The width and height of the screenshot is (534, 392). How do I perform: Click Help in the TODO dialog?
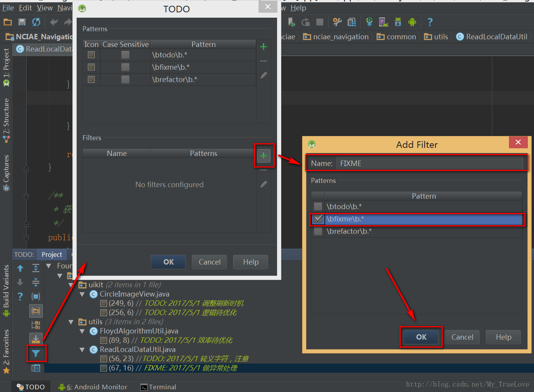pos(251,262)
